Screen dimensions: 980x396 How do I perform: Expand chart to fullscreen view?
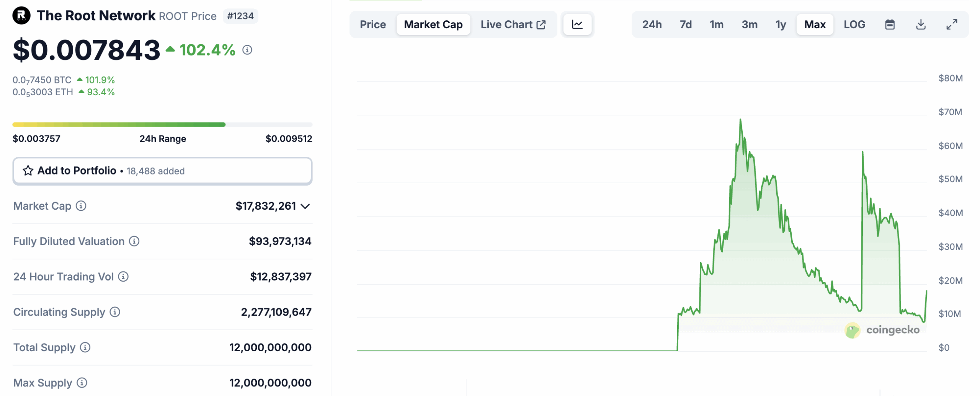952,24
